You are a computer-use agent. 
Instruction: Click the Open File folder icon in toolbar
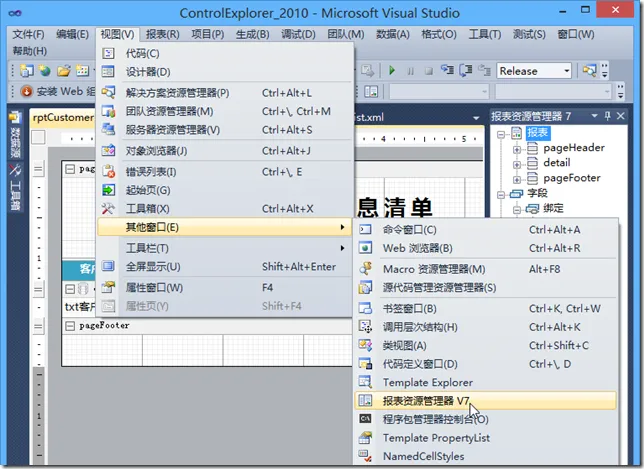pos(63,71)
